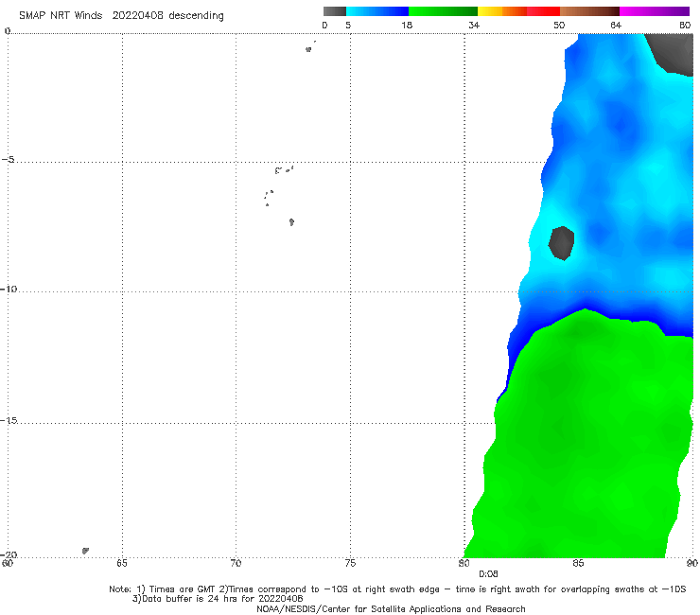700x615 pixels.
Task: Click the latitude label '-15'
Action: coord(9,420)
